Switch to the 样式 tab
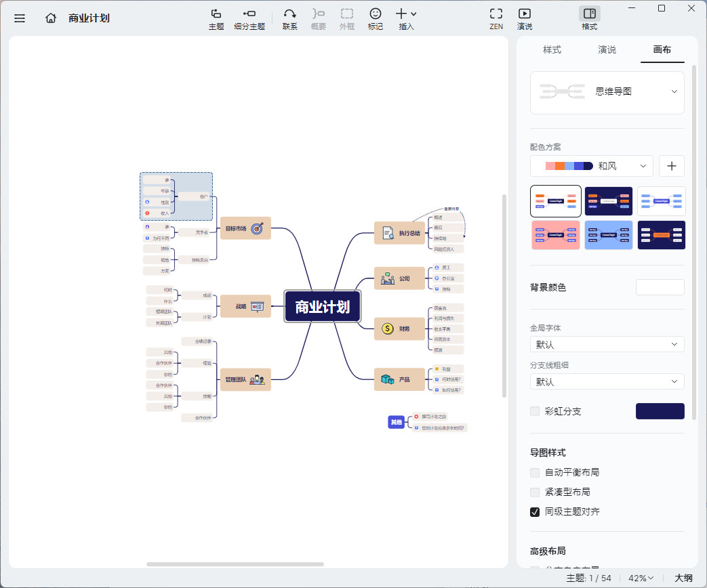 click(552, 49)
